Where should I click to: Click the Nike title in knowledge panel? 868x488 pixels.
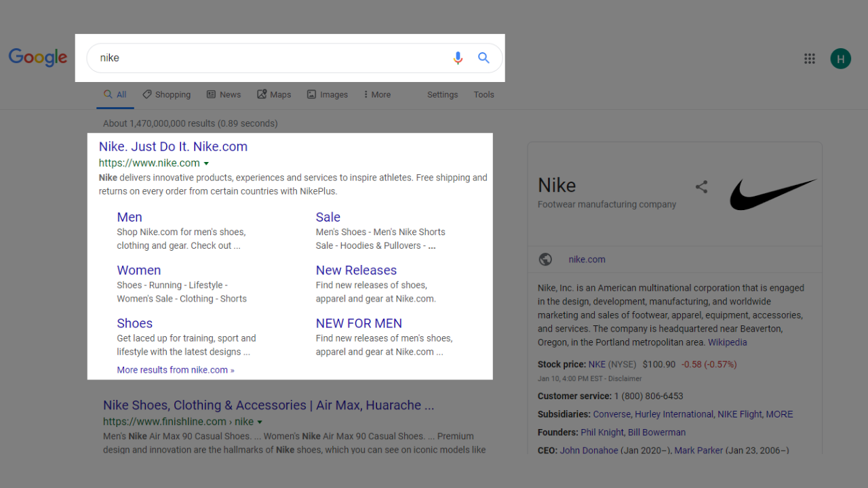tap(557, 185)
